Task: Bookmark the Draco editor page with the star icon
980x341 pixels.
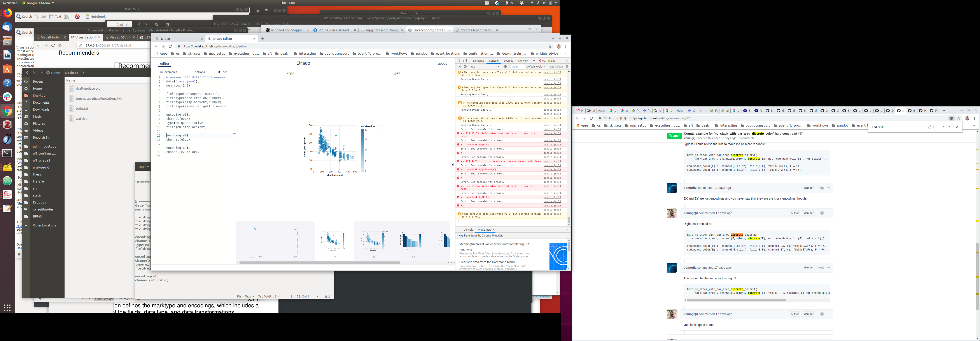Action: tap(550, 46)
